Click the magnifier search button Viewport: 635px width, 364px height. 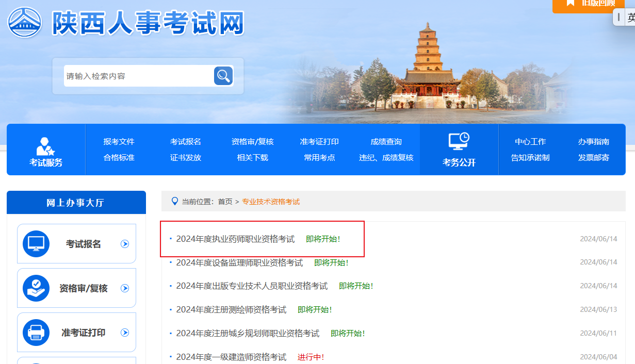(x=223, y=76)
